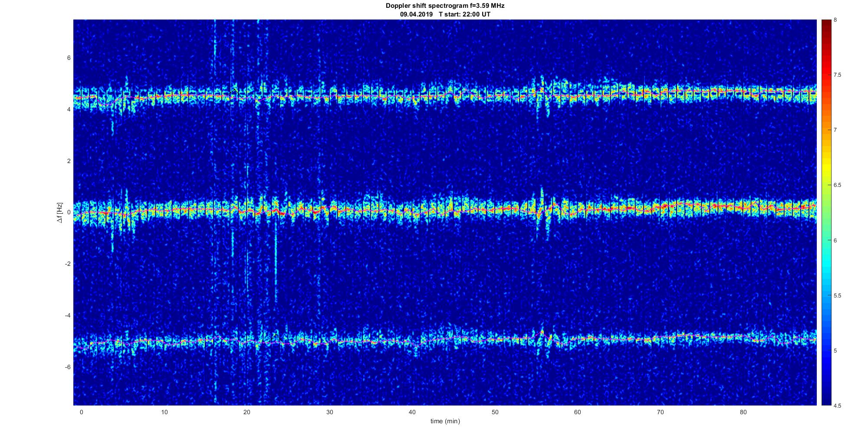Click the subtitle '09.04.2019 T start: 22:00 UT'
868x435 pixels.
(445, 14)
